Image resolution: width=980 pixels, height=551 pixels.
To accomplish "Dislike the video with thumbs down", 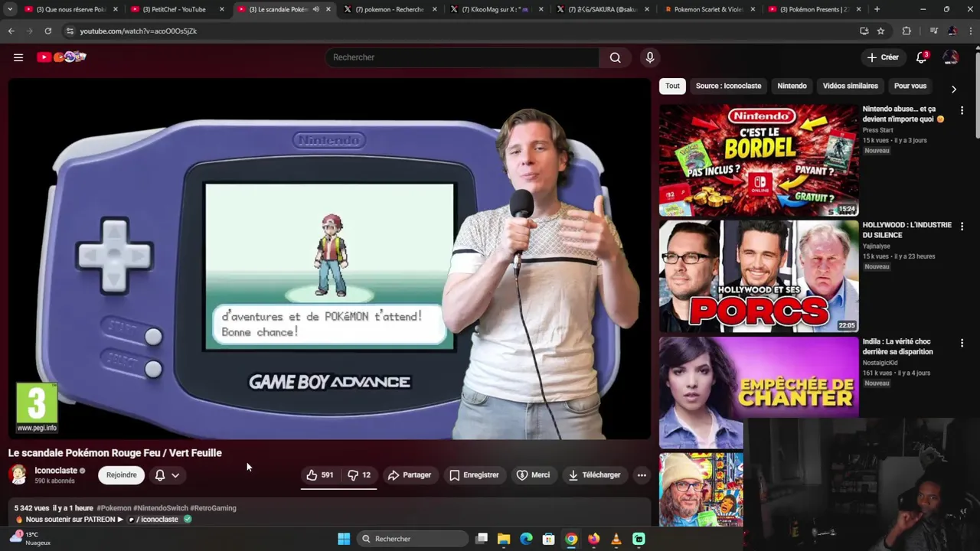I will point(359,475).
